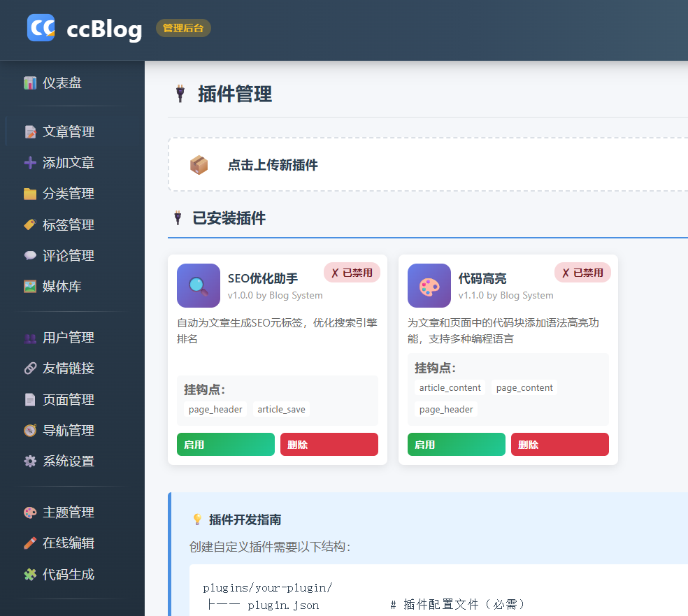
Task: Open the 仪表盘 dashboard icon
Action: pyautogui.click(x=30, y=83)
